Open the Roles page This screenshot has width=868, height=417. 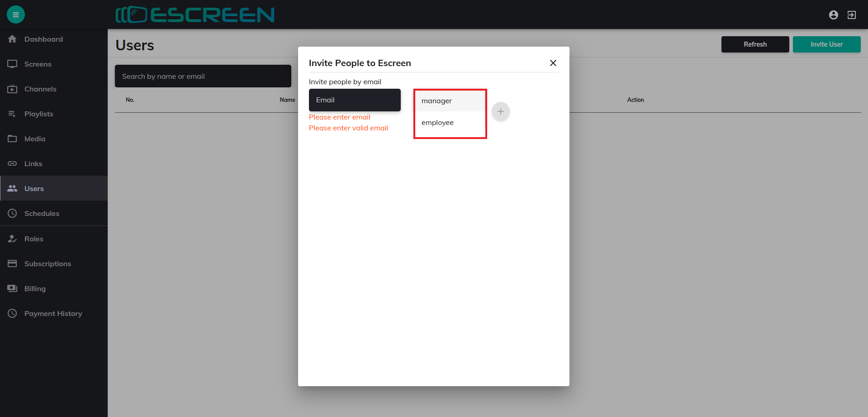point(33,239)
